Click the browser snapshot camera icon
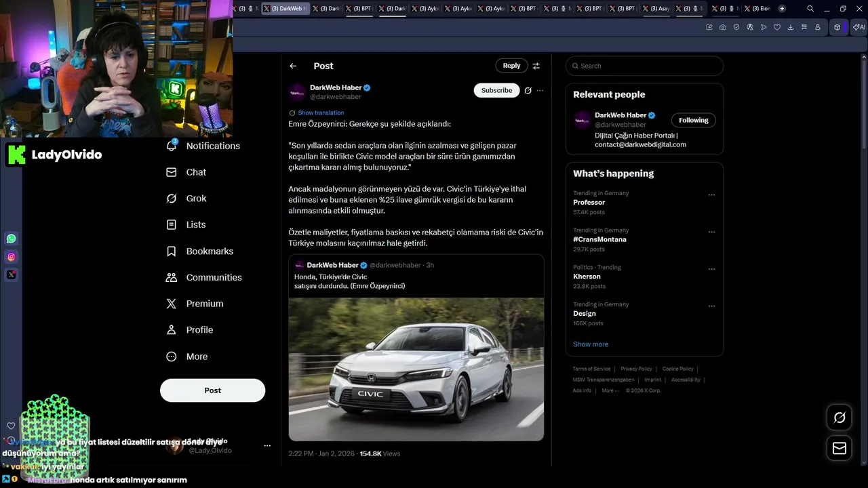 pos(723,27)
